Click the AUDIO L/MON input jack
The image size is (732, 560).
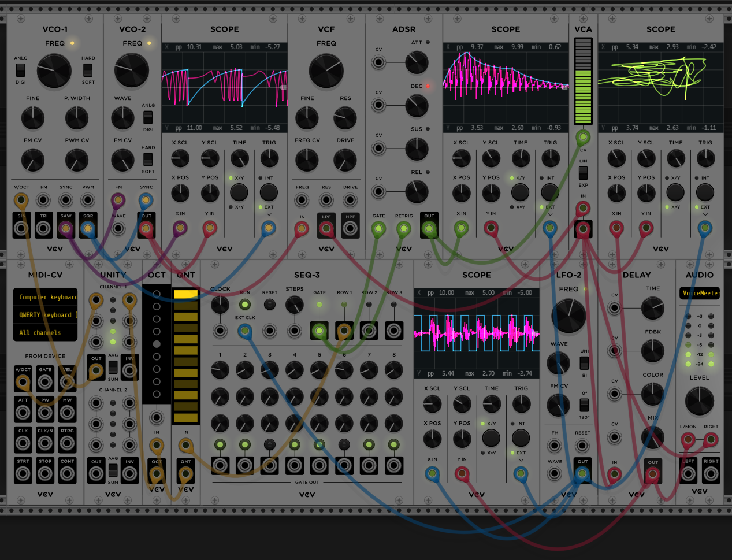click(x=688, y=440)
